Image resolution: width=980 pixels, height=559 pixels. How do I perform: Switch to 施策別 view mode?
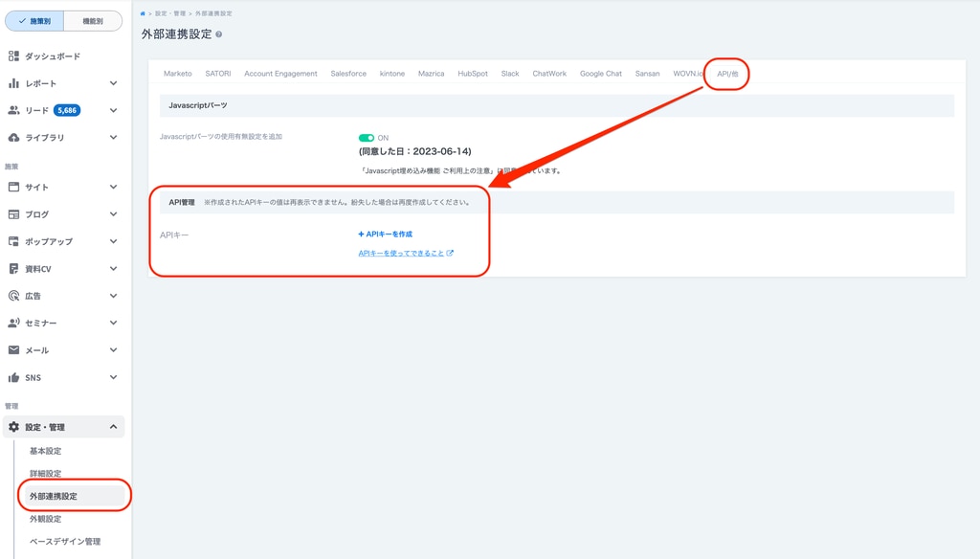[x=34, y=21]
